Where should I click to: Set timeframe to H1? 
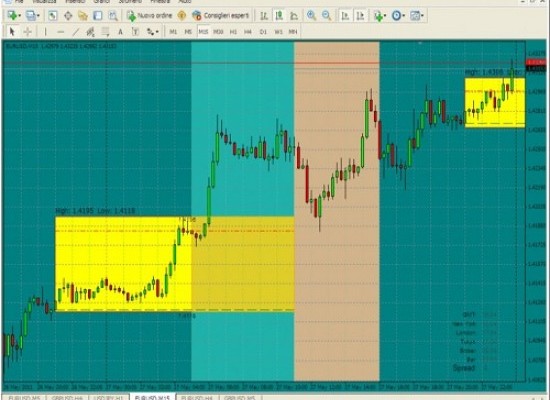click(x=233, y=32)
